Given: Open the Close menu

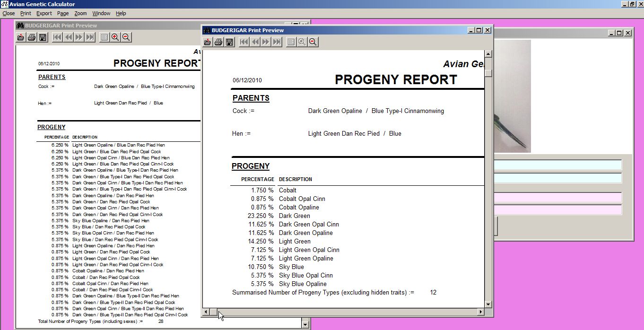Looking at the screenshot, I should pos(9,13).
